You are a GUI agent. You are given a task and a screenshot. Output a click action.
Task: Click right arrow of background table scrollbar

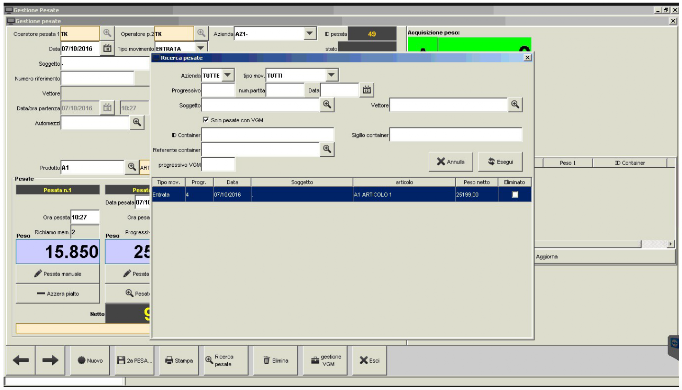coord(671,244)
